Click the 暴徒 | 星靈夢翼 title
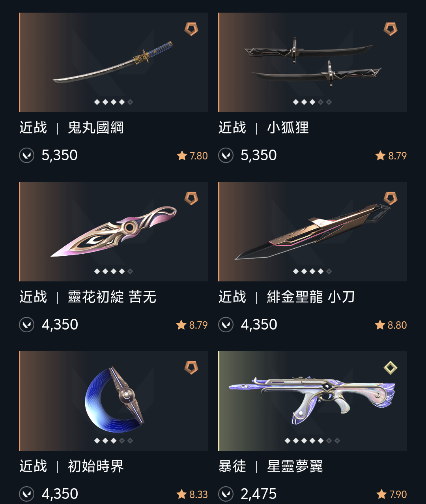 pyautogui.click(x=271, y=466)
